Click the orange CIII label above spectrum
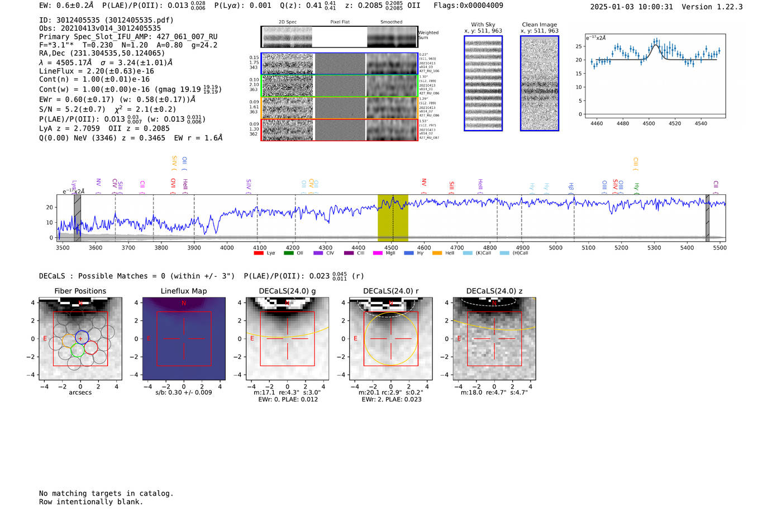Image resolution: width=782 pixels, height=532 pixels. pyautogui.click(x=636, y=164)
